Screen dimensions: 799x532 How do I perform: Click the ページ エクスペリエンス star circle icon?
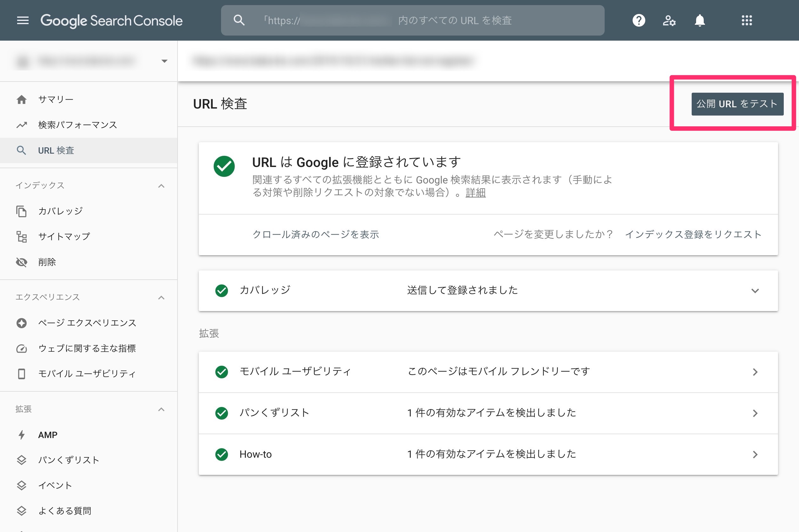click(21, 323)
